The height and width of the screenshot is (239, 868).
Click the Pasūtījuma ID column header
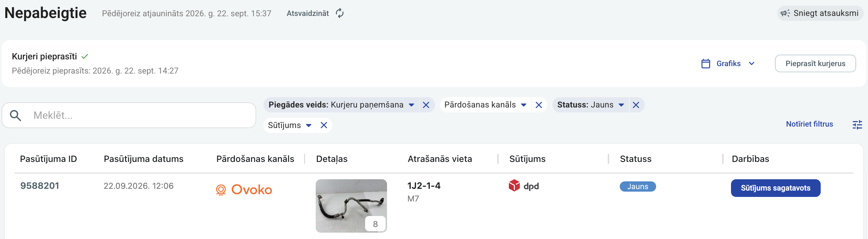[x=48, y=159]
